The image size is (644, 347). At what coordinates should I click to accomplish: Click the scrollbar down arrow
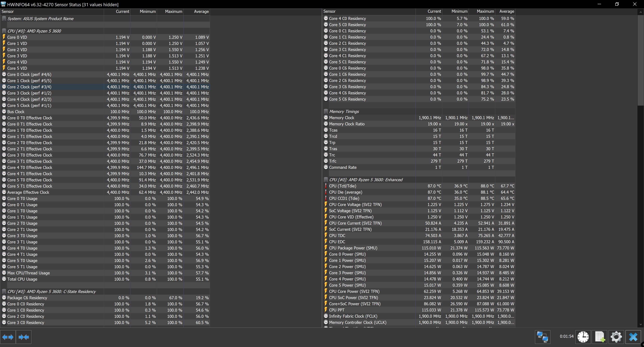(640, 324)
